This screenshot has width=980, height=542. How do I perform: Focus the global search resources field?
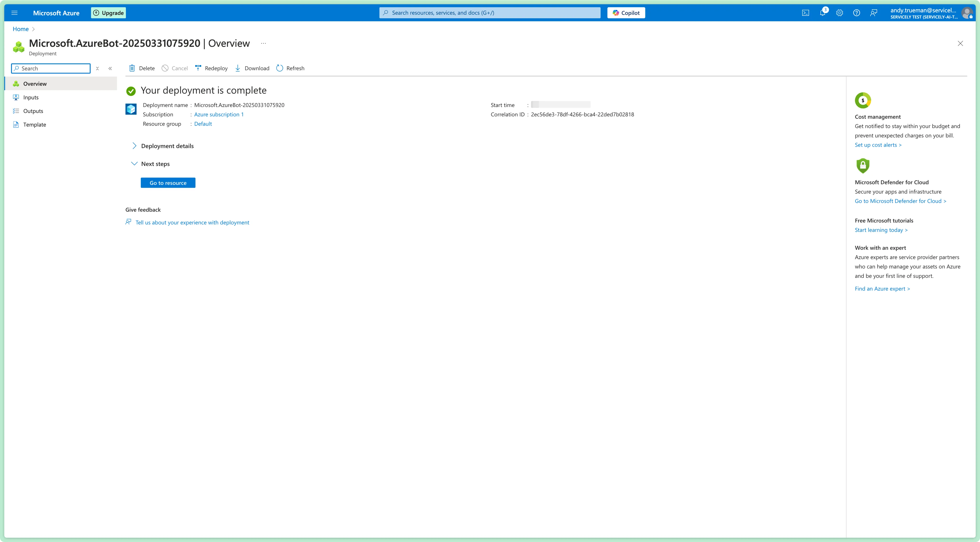pyautogui.click(x=490, y=13)
